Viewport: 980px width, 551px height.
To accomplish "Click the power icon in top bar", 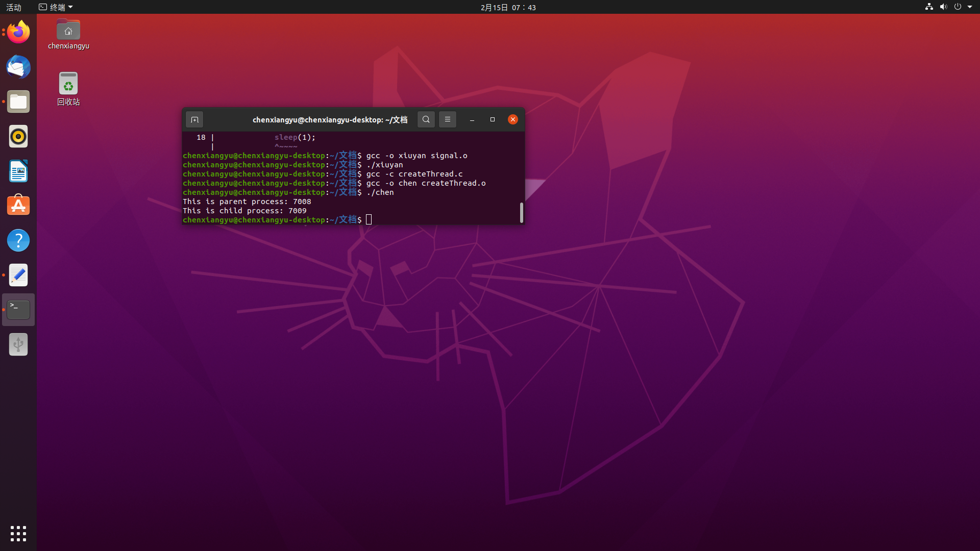I will (958, 7).
